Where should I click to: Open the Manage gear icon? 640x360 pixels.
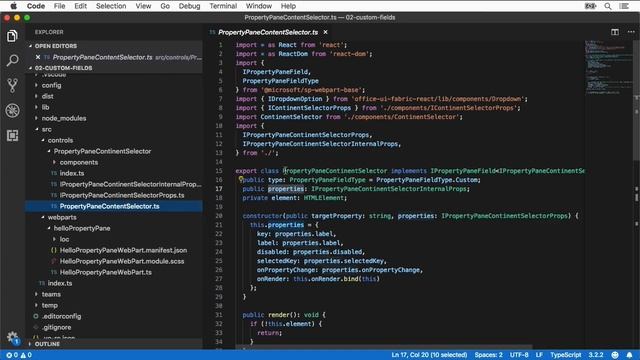click(x=12, y=338)
